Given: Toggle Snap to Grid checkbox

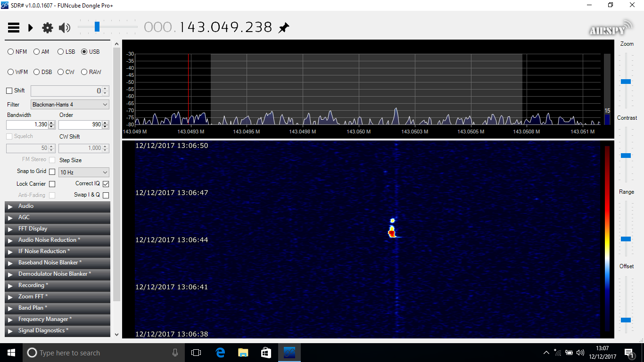Looking at the screenshot, I should pyautogui.click(x=52, y=172).
